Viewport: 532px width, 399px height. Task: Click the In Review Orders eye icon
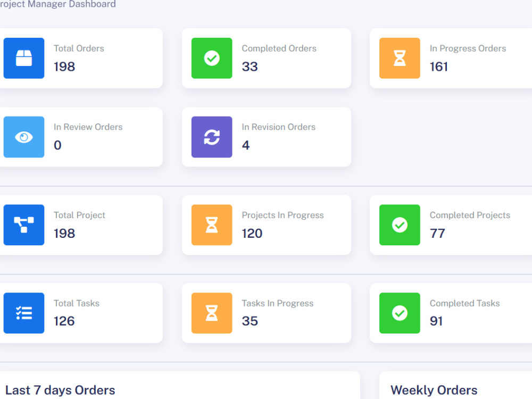point(24,137)
